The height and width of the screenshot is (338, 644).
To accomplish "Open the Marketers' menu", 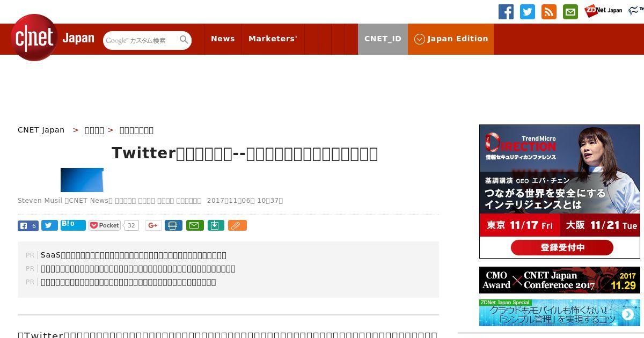I will [273, 39].
